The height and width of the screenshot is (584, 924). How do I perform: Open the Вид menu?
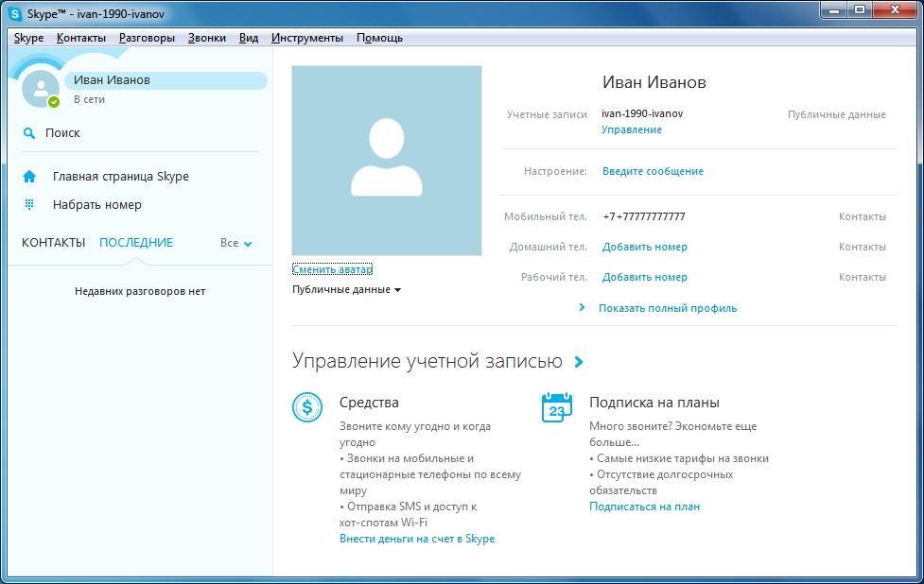(x=249, y=38)
